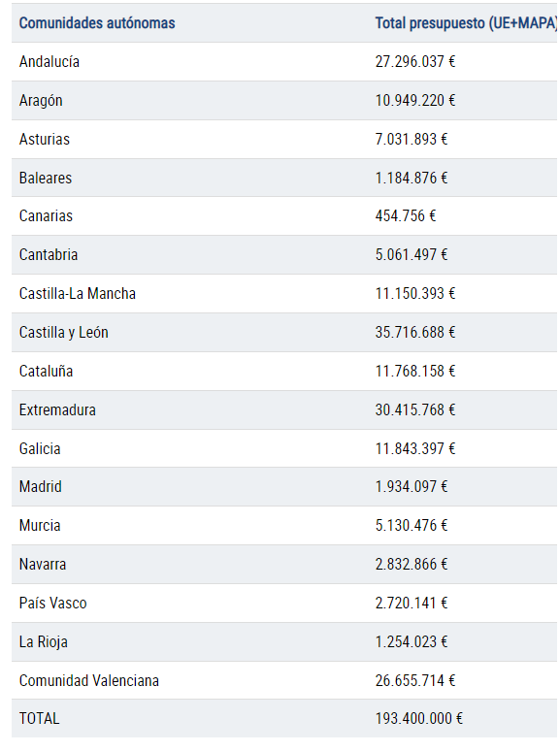The height and width of the screenshot is (752, 560).
Task: Click the Total presupuesto (UE+MAPA) header
Action: point(466,23)
